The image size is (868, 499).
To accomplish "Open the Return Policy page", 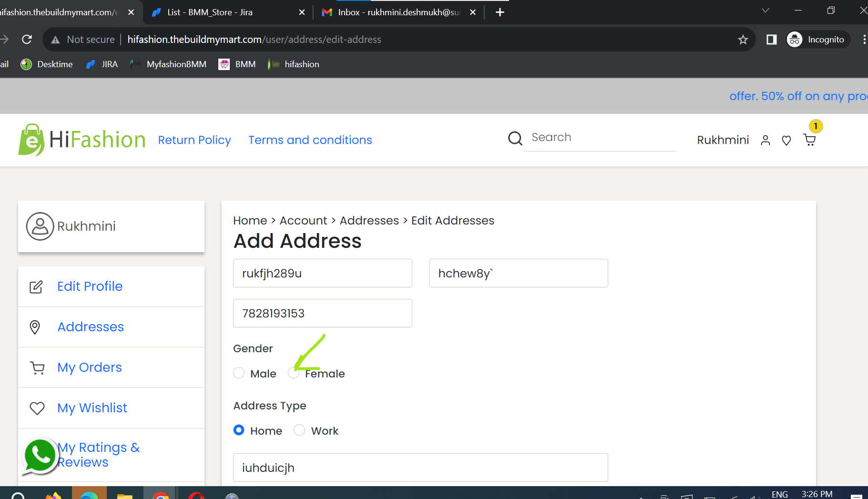I will tap(194, 140).
